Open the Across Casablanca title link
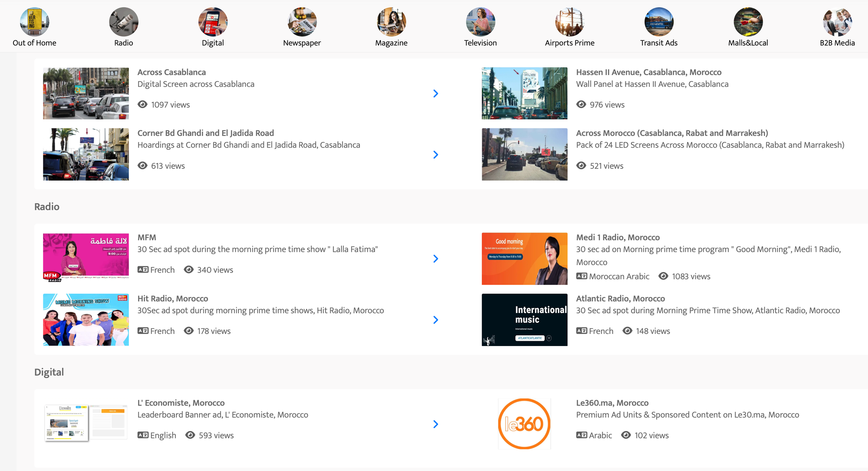868x471 pixels. click(x=171, y=72)
